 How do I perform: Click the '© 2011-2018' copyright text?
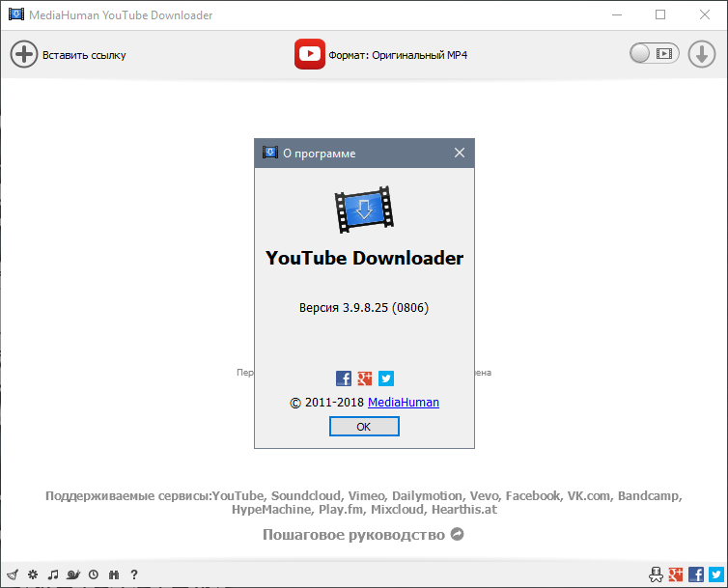[326, 403]
